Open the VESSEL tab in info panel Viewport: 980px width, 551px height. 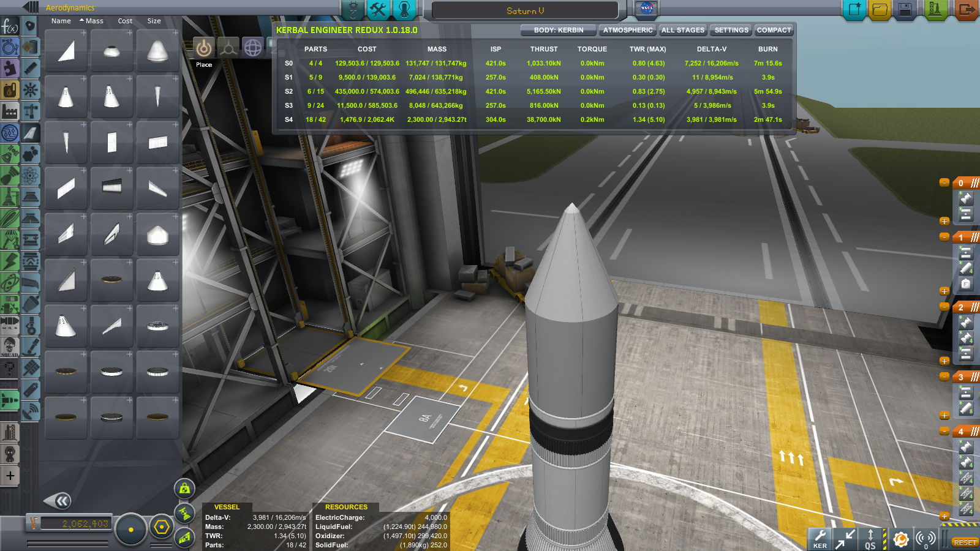(x=227, y=507)
